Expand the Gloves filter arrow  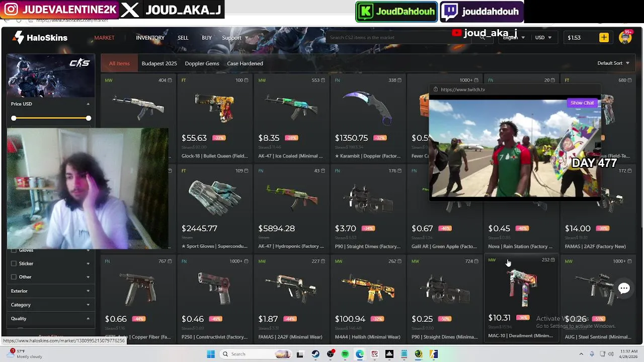[x=88, y=250]
